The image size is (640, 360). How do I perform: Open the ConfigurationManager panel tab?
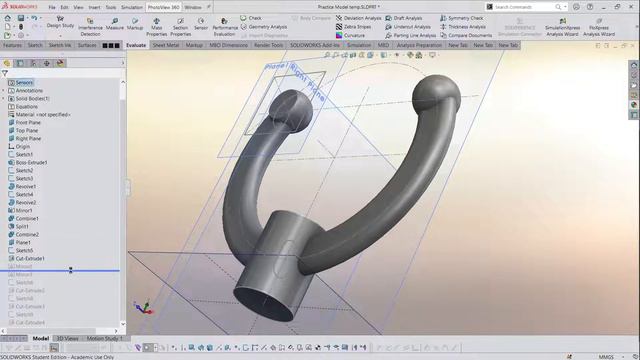point(33,63)
